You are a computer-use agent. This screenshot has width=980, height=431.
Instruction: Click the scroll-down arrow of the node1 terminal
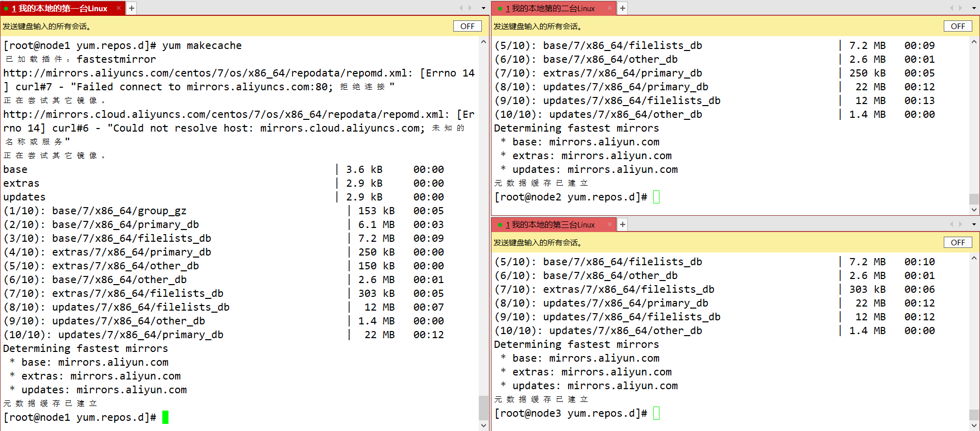[484, 425]
